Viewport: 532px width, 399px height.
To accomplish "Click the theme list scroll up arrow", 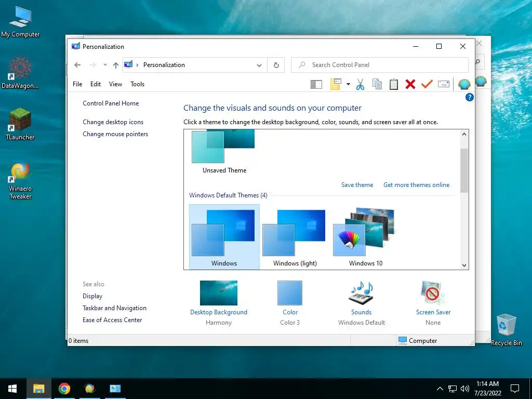I will (x=464, y=134).
